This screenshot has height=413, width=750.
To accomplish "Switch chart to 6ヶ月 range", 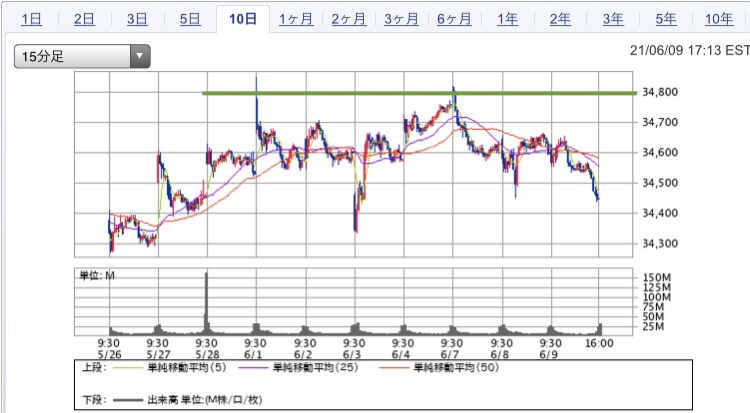I will [x=454, y=19].
